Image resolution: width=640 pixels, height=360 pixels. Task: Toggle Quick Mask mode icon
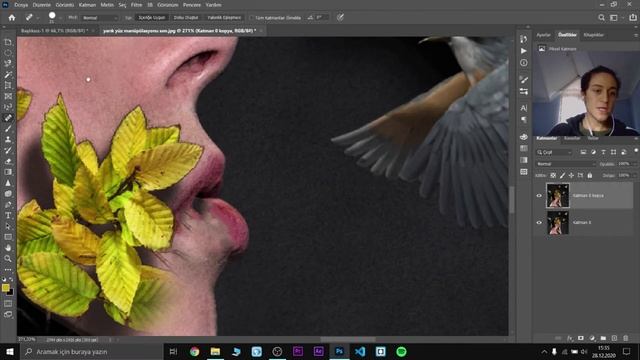click(8, 304)
